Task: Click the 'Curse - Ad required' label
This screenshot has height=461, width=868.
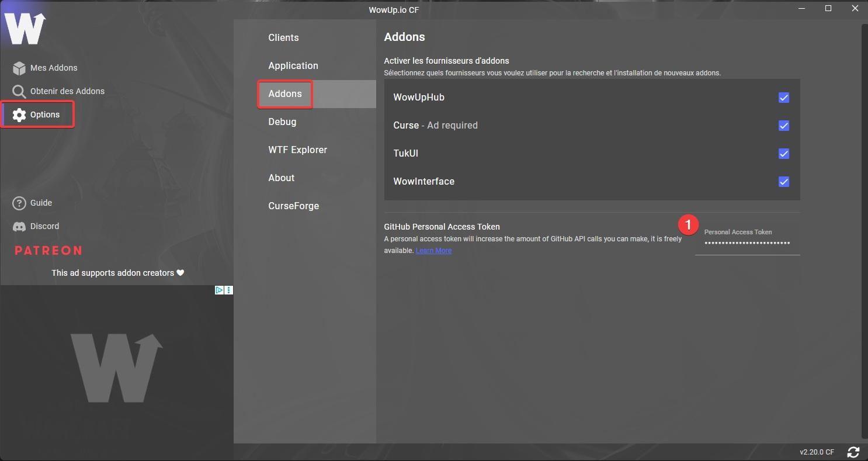Action: [x=435, y=126]
